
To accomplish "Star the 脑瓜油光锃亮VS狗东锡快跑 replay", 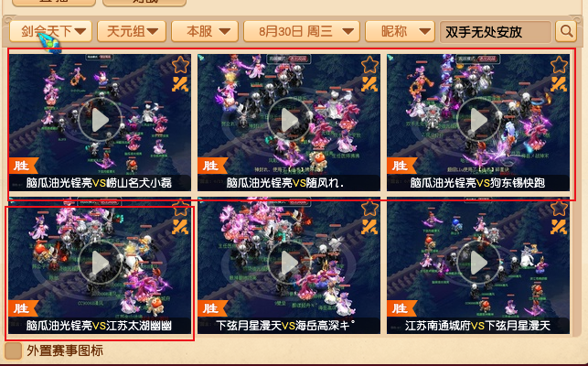I will [559, 65].
